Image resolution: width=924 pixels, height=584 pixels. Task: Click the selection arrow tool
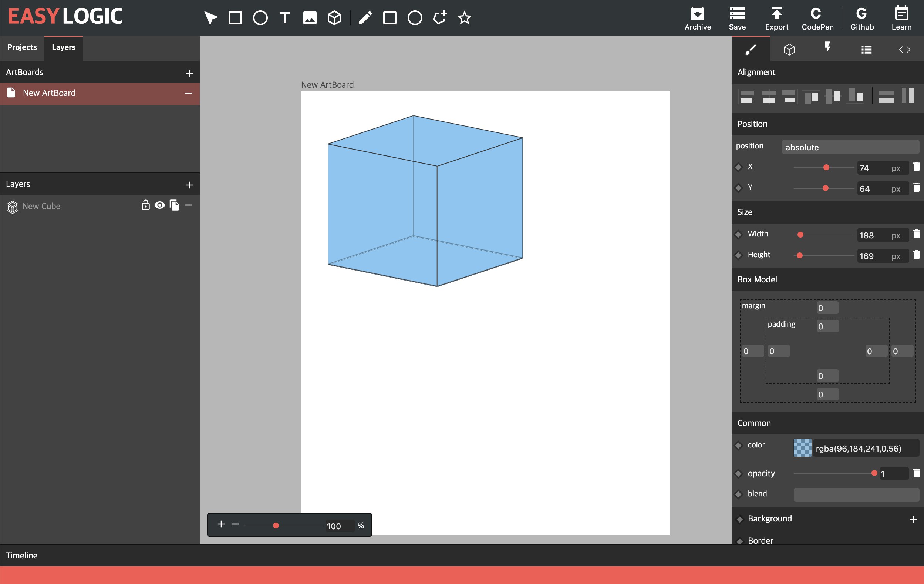click(x=210, y=18)
